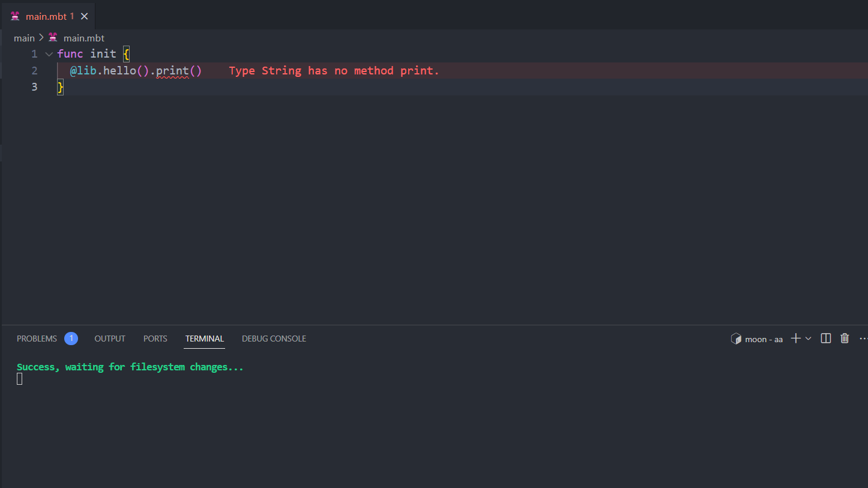Switch to the OUTPUT tab
The height and width of the screenshot is (488, 868).
pyautogui.click(x=110, y=338)
